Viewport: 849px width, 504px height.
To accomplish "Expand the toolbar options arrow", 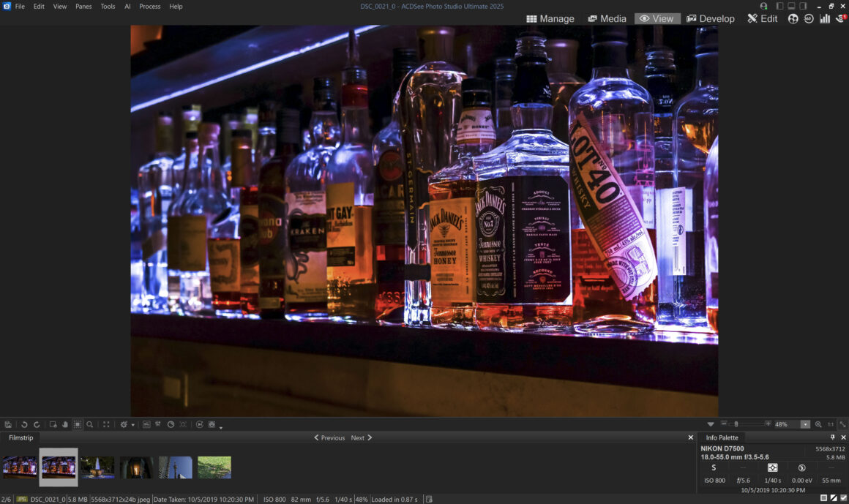I will [221, 428].
